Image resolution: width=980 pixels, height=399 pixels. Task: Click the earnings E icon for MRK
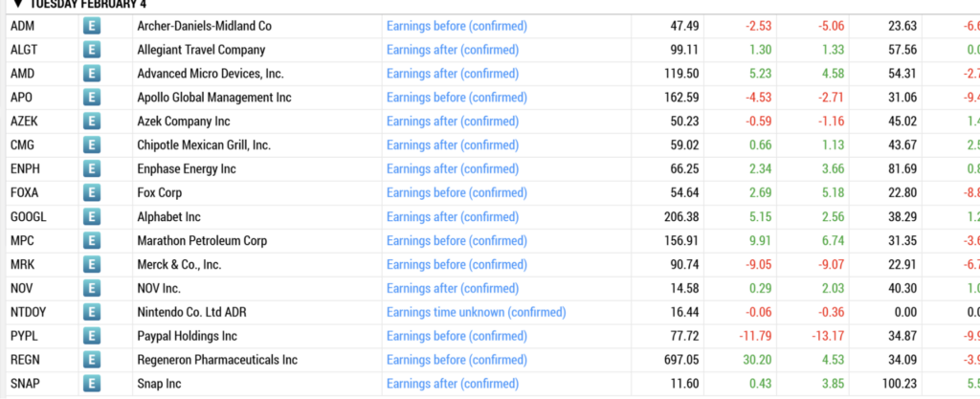click(92, 265)
